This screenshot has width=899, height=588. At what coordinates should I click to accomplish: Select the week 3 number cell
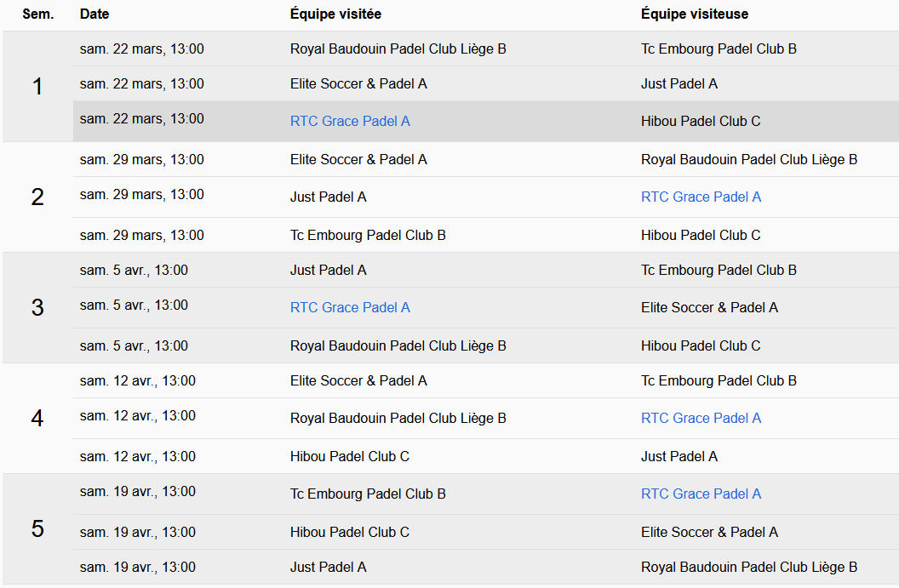tap(37, 307)
